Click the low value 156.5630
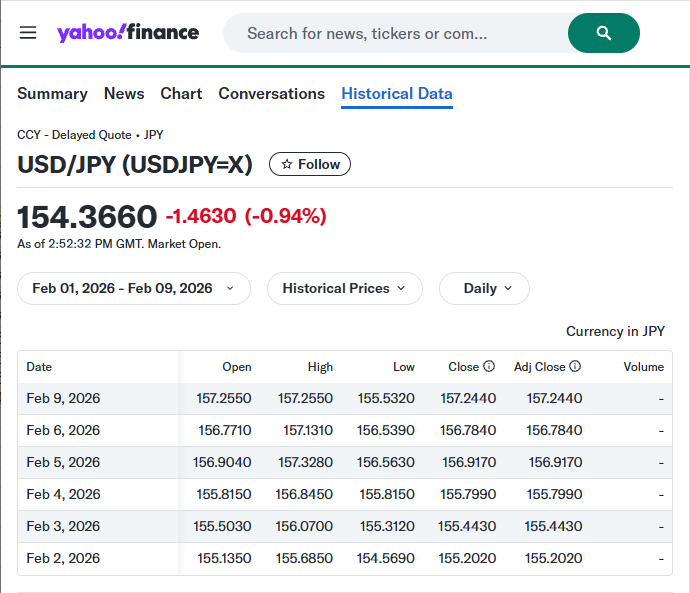690x593 pixels. [x=386, y=462]
